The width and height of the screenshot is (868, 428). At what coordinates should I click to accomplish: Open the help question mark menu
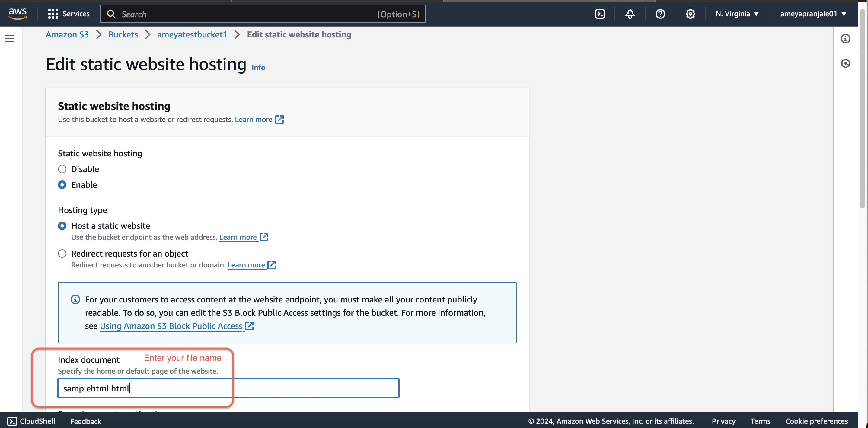pos(660,14)
